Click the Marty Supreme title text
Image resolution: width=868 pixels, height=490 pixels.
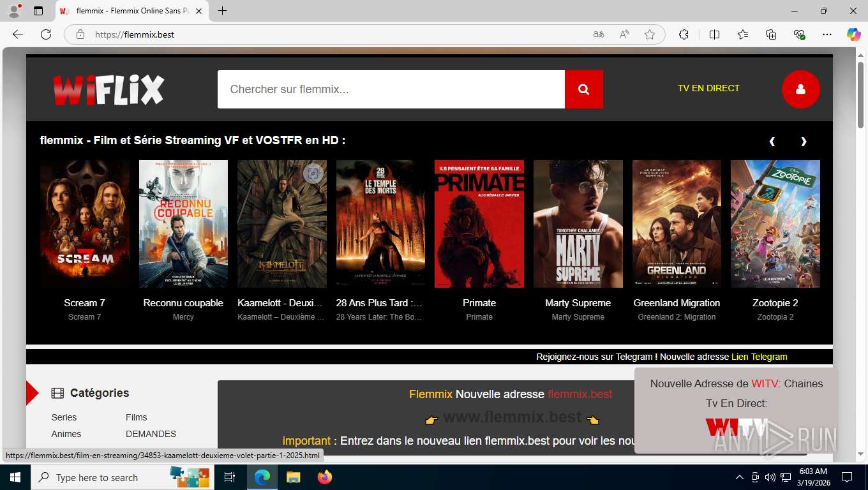click(578, 303)
